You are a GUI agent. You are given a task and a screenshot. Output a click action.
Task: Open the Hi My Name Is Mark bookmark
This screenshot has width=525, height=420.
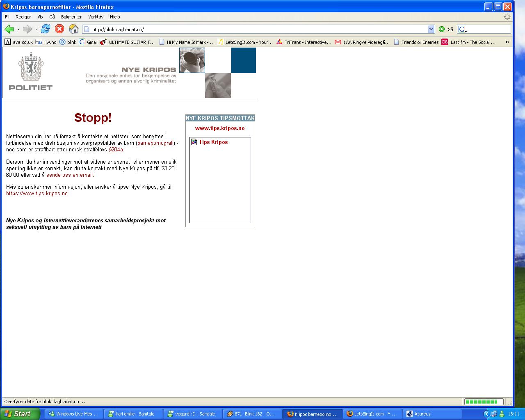click(187, 42)
